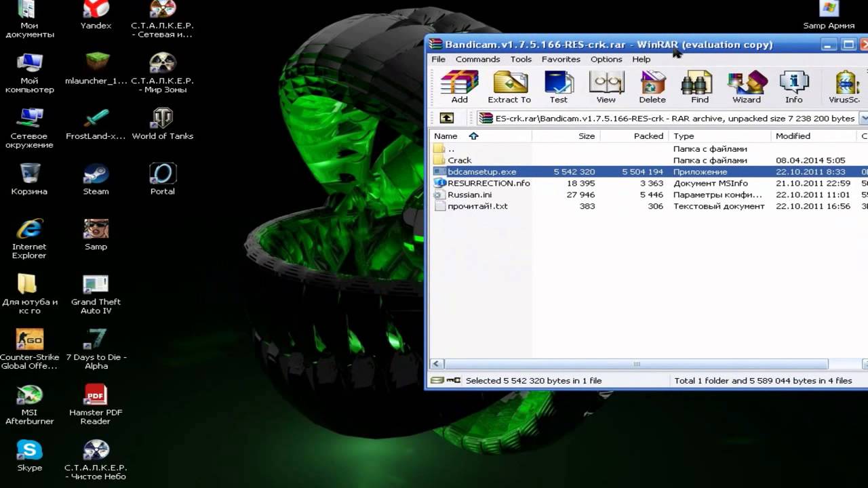Select the bdcamsetup.exe file

[649, 171]
